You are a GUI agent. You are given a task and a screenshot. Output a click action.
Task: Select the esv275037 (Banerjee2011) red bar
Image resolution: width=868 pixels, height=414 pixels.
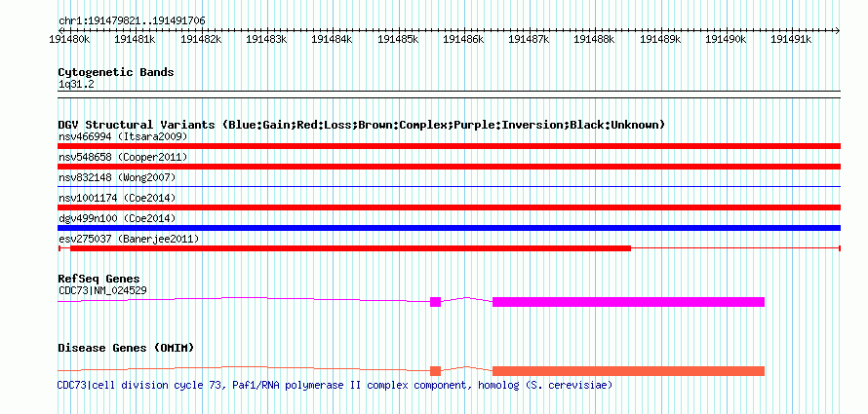point(350,248)
